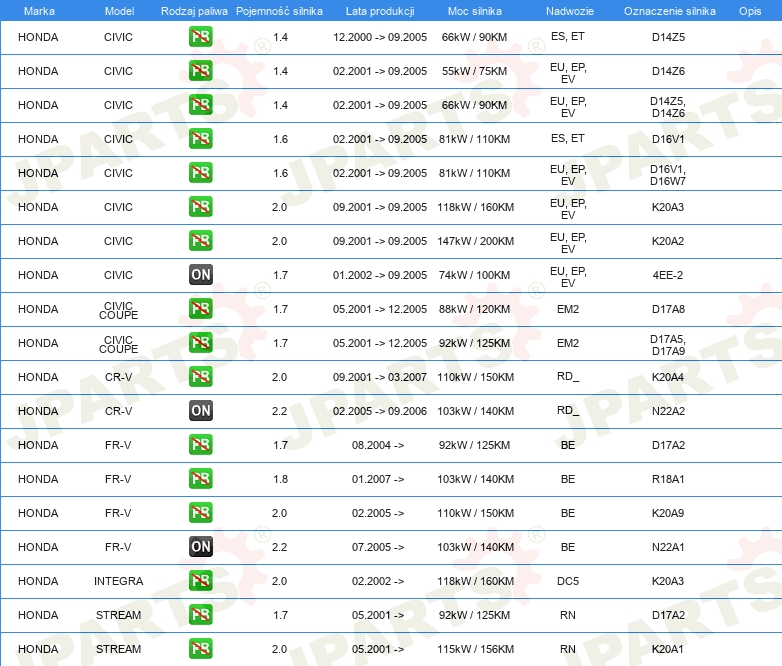
Task: Click the Lata produkcji column header
Action: coord(380,11)
